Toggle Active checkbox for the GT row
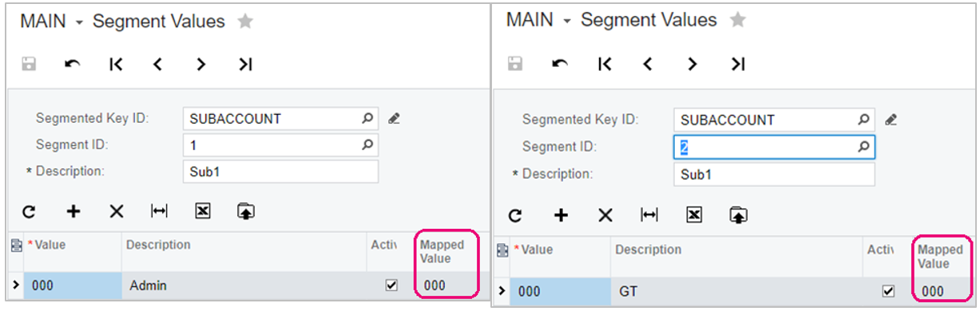The height and width of the screenshot is (315, 980). point(888,291)
